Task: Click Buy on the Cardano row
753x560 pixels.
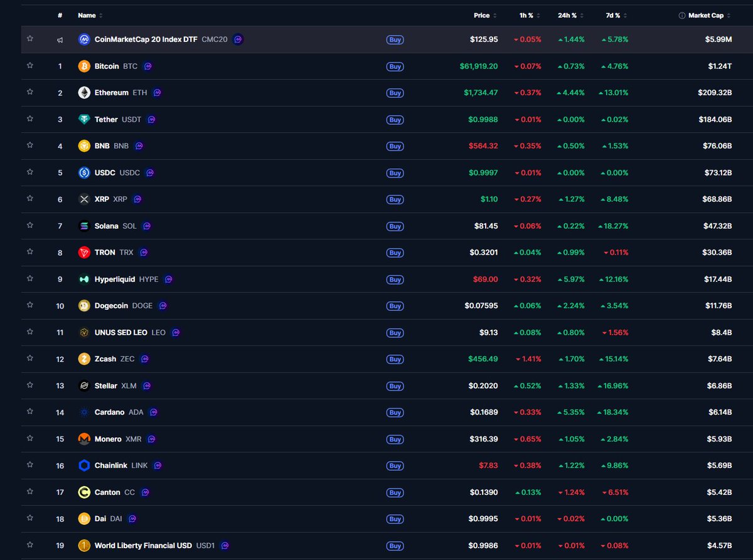Action: 395,413
